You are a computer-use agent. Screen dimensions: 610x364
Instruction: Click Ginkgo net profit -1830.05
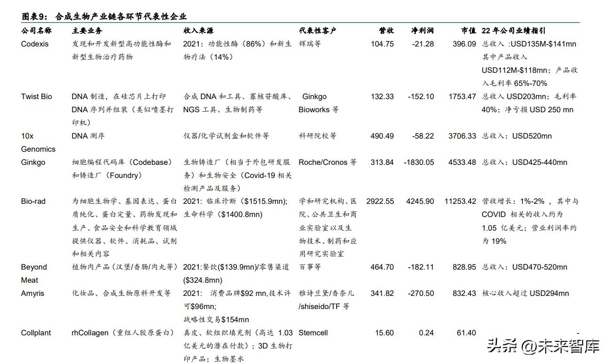419,162
